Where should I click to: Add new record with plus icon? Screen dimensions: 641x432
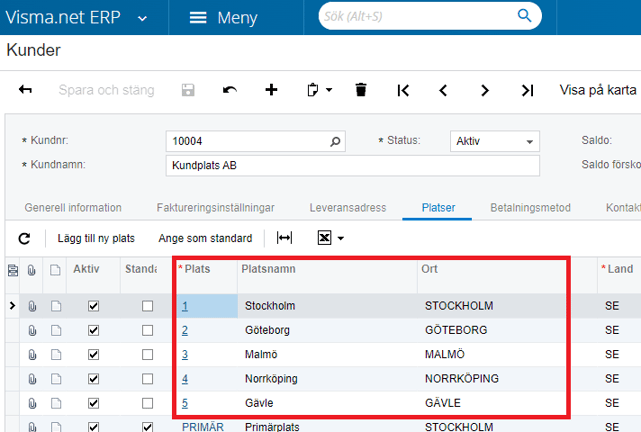click(x=271, y=90)
